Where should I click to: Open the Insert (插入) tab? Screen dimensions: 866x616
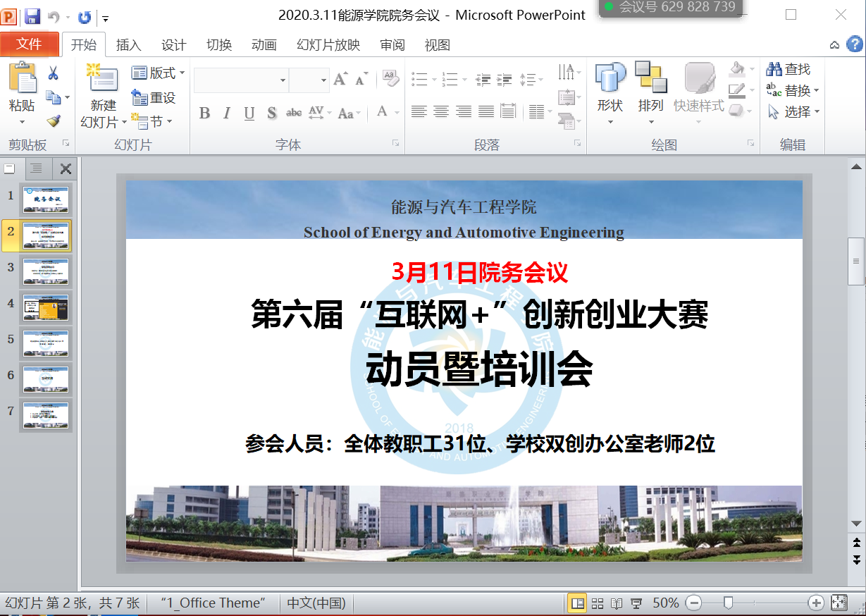point(128,45)
